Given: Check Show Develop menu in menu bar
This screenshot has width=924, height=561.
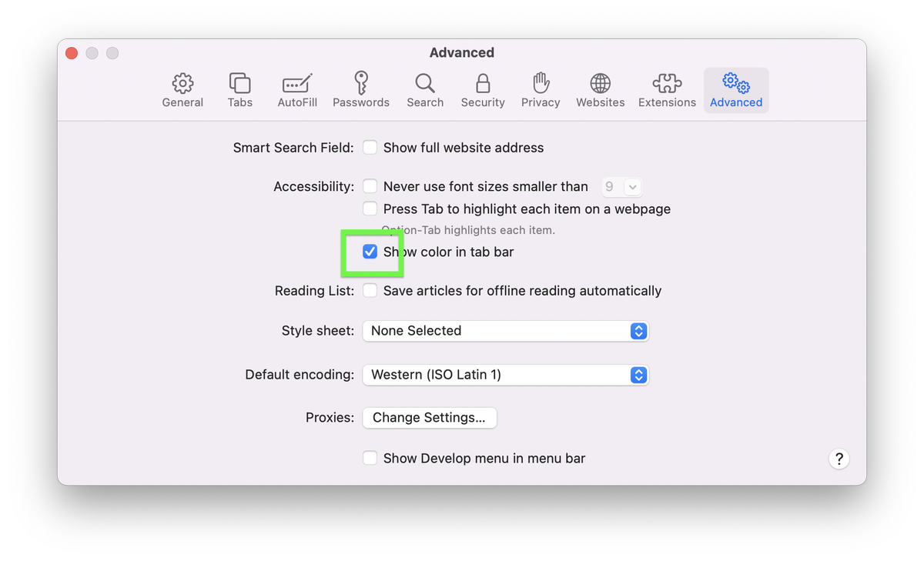Looking at the screenshot, I should (x=370, y=458).
